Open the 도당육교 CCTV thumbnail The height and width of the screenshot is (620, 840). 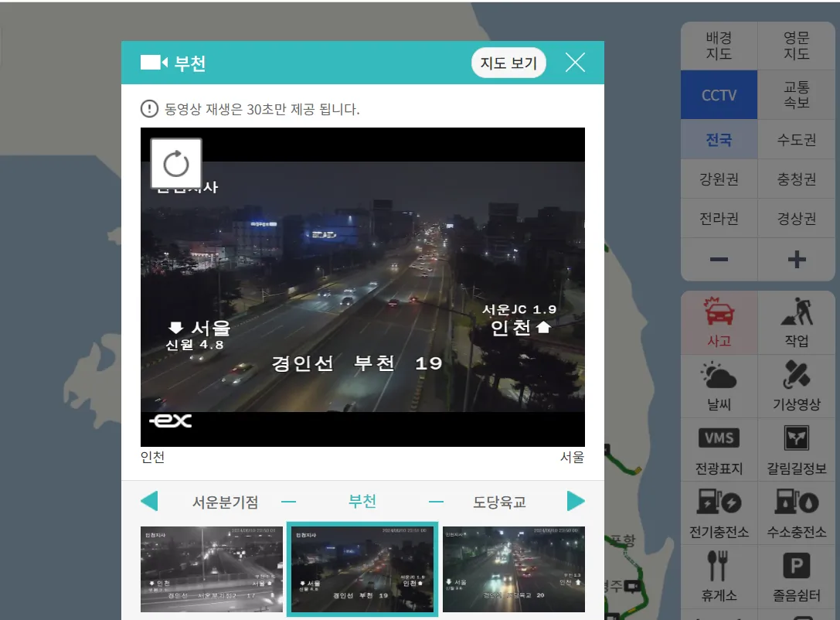(514, 569)
